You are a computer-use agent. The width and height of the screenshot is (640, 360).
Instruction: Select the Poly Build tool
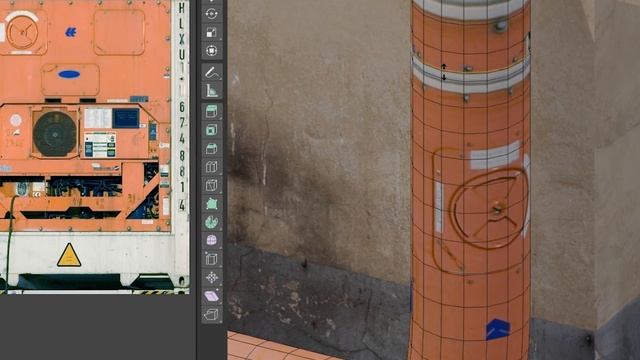(211, 203)
